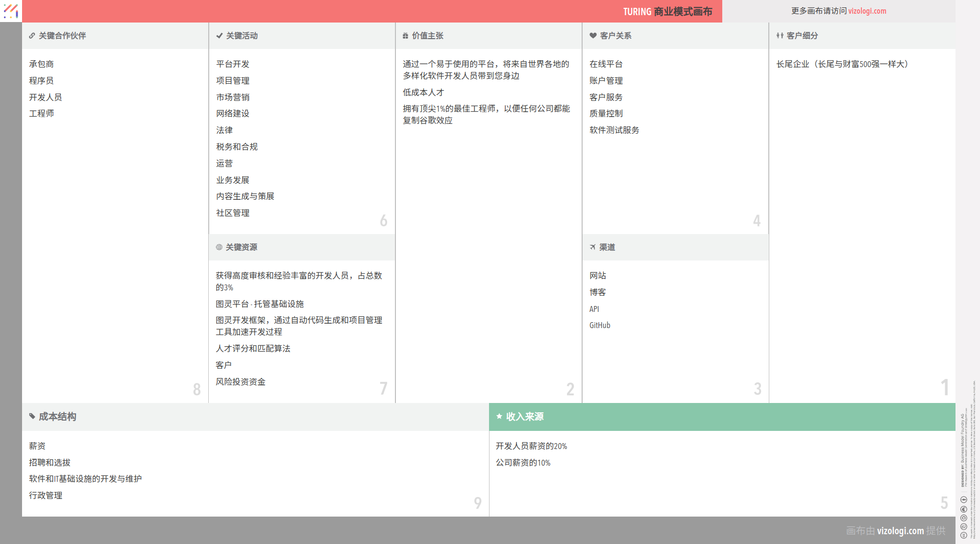Click the star icon beside 收入来源 header
Screen dimensions: 980x544
[498, 417]
